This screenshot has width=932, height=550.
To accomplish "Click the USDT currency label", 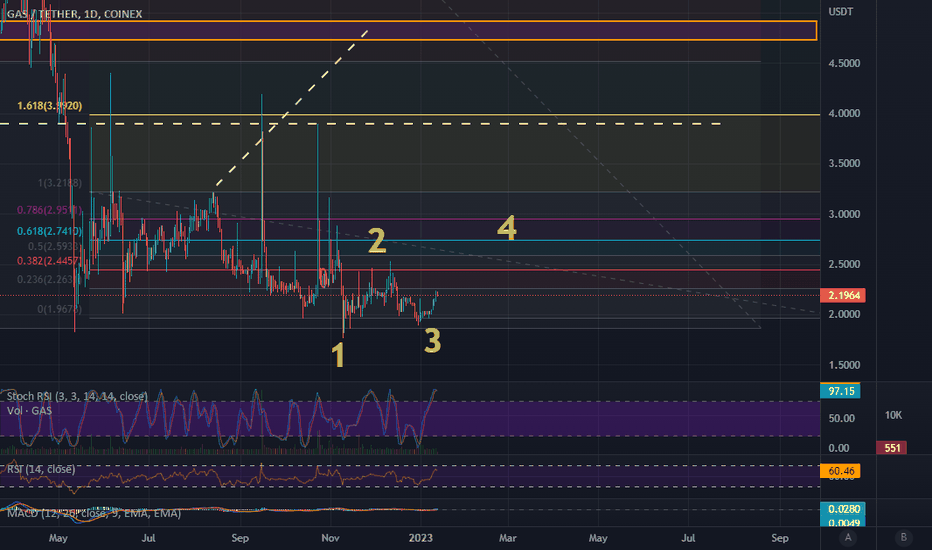I will (840, 11).
